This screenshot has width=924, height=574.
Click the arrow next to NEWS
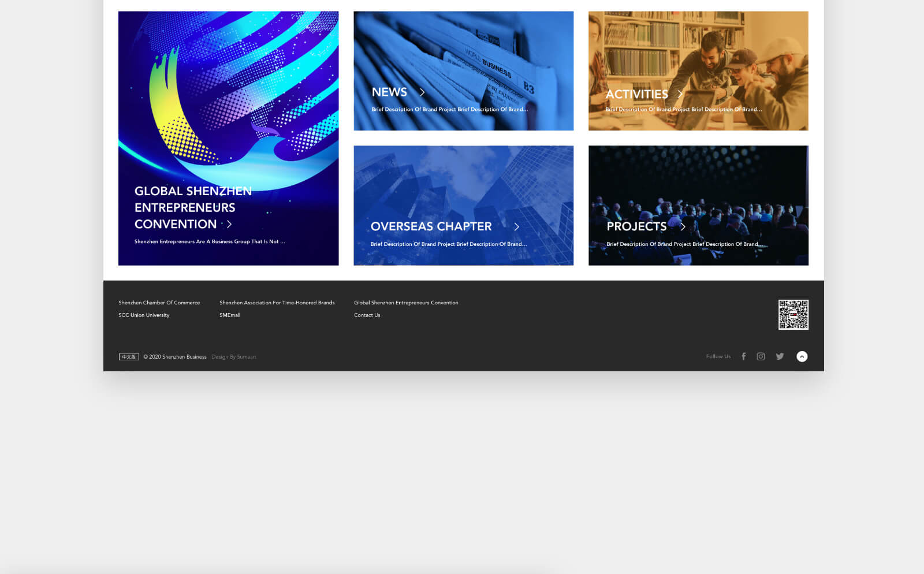422,92
